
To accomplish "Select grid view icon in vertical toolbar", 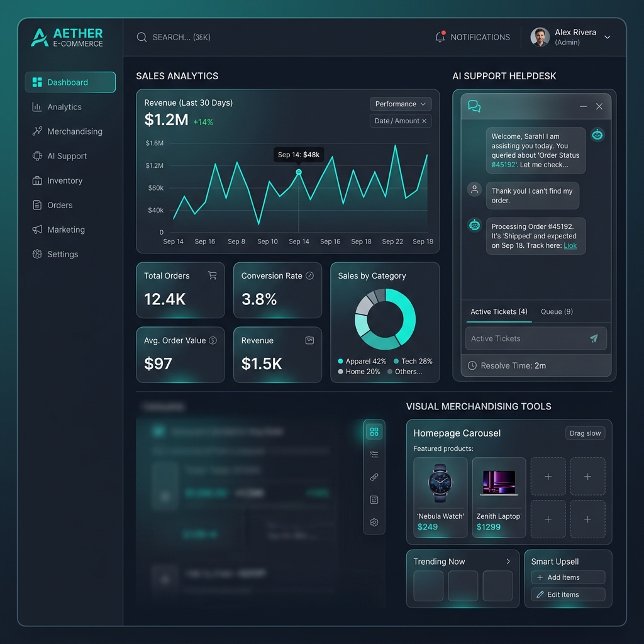I will (374, 431).
